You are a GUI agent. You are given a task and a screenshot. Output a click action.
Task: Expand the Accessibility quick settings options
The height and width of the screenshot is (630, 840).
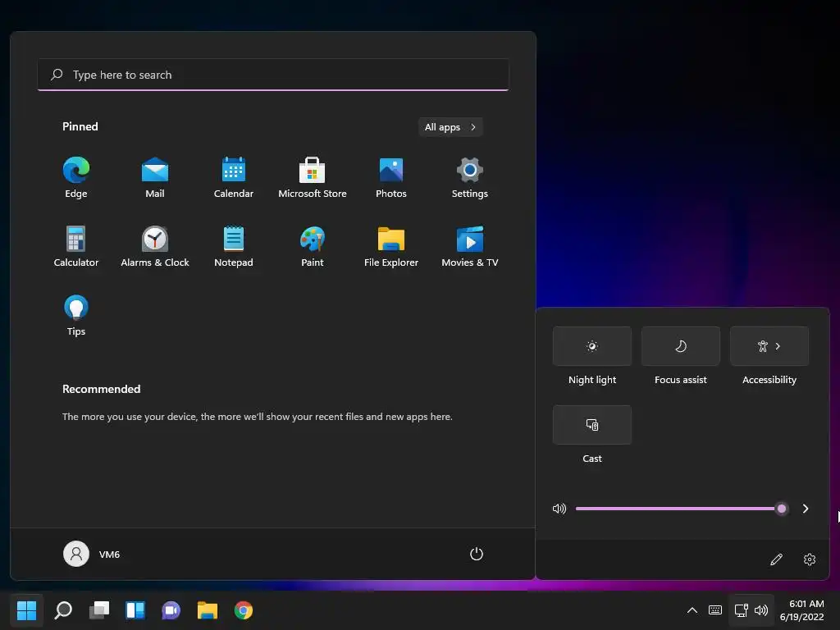click(769, 346)
